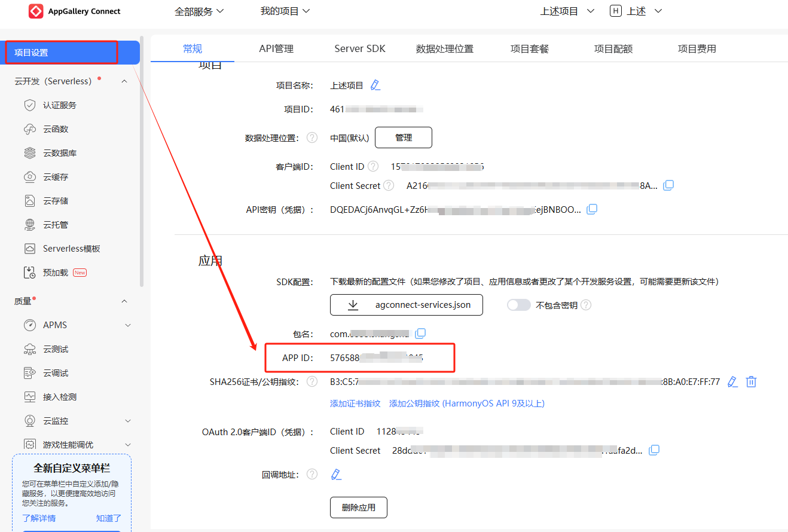Download agconnect-services.json config file
Image resolution: width=788 pixels, height=532 pixels.
(x=407, y=305)
